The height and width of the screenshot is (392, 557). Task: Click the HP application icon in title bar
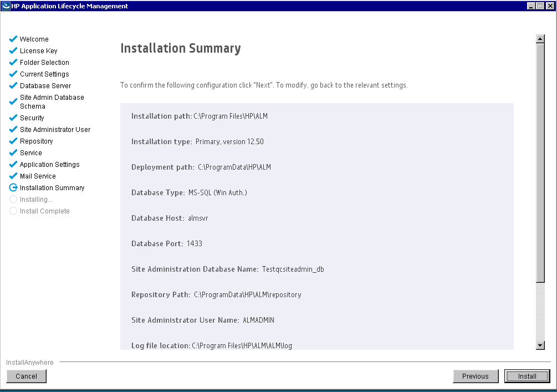[x=6, y=6]
